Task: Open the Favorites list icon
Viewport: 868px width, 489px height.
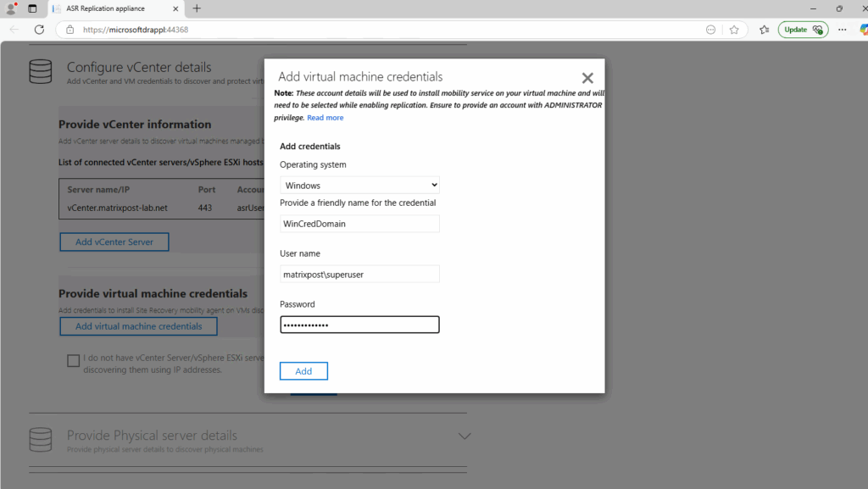Action: 765,30
